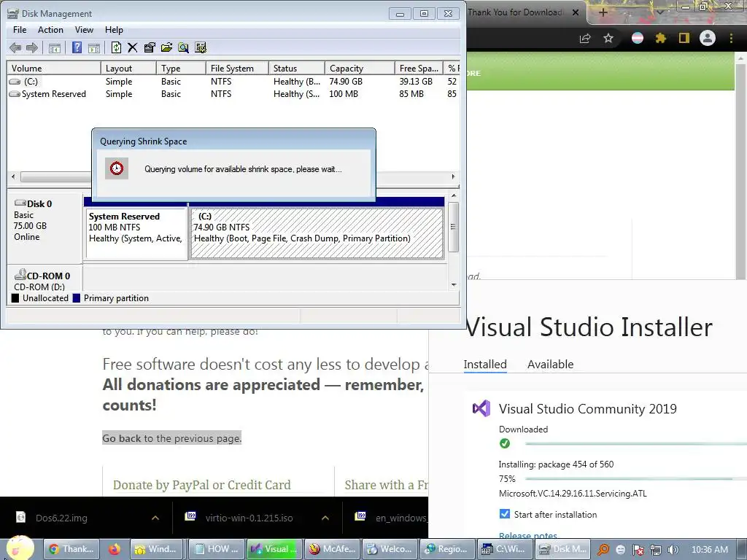The width and height of the screenshot is (747, 560).
Task: Toggle Show/Hide Console Tree toolbar icon
Action: point(55,47)
